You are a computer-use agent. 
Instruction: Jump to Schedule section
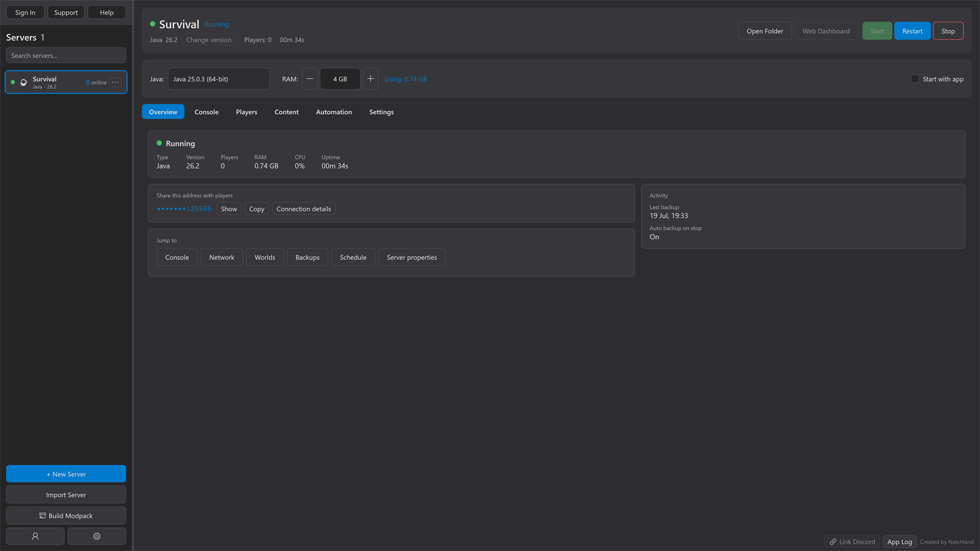coord(353,257)
